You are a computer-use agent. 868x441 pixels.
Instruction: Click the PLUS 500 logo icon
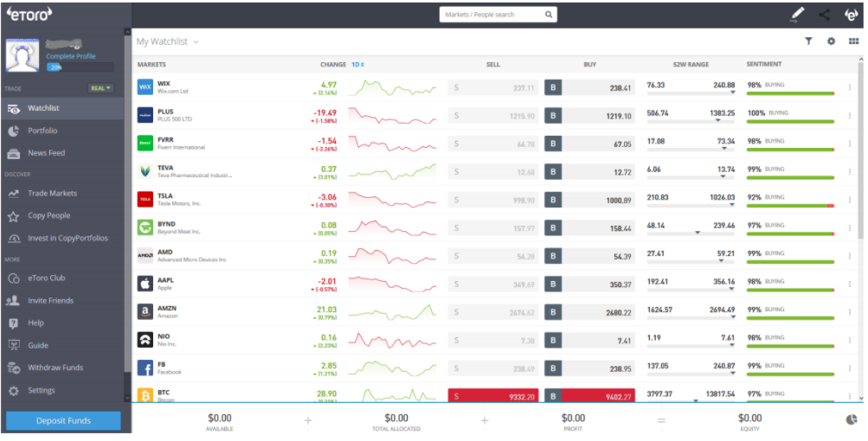[145, 115]
